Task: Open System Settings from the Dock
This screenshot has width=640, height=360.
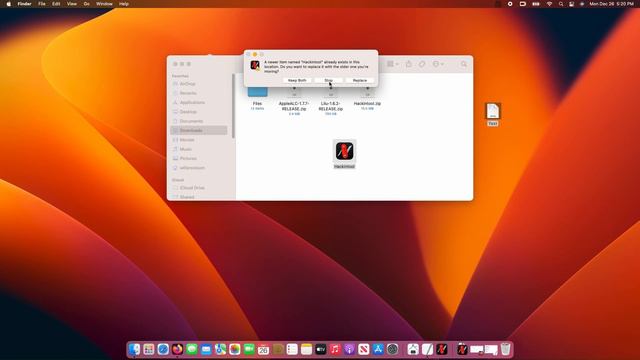Action: click(x=392, y=349)
